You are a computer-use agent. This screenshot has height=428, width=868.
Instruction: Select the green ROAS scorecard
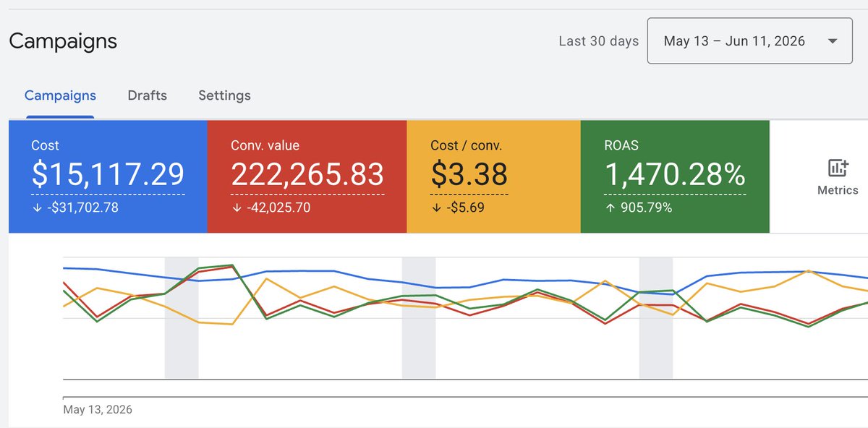pyautogui.click(x=675, y=177)
